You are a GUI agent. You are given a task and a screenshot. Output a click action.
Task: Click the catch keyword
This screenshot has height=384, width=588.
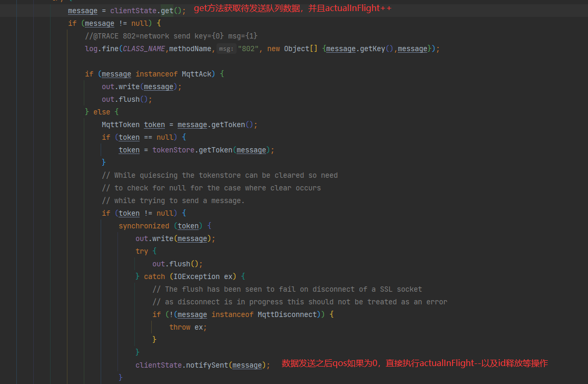tap(154, 276)
